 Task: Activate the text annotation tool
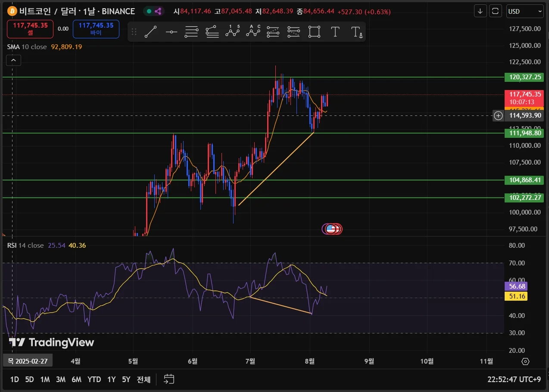pyautogui.click(x=335, y=32)
